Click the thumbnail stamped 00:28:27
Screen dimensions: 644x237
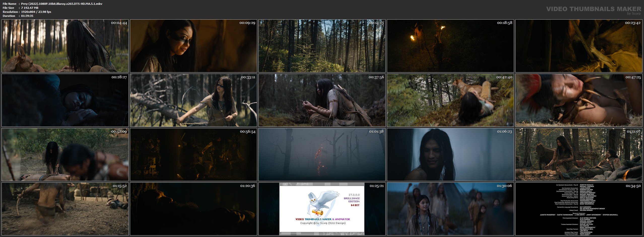[x=65, y=100]
